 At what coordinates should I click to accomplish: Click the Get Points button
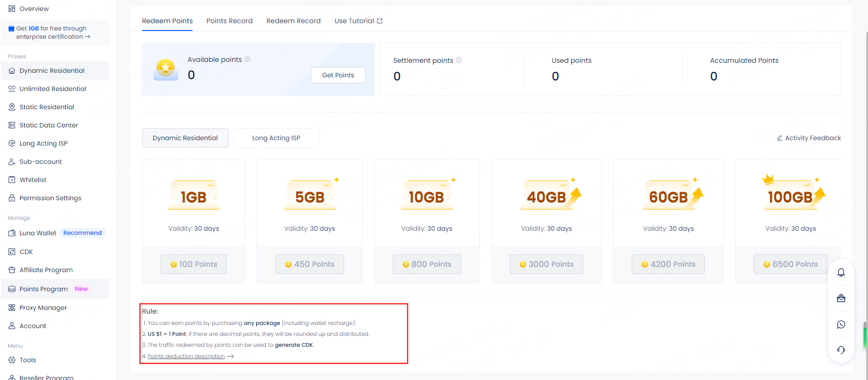pyautogui.click(x=338, y=75)
